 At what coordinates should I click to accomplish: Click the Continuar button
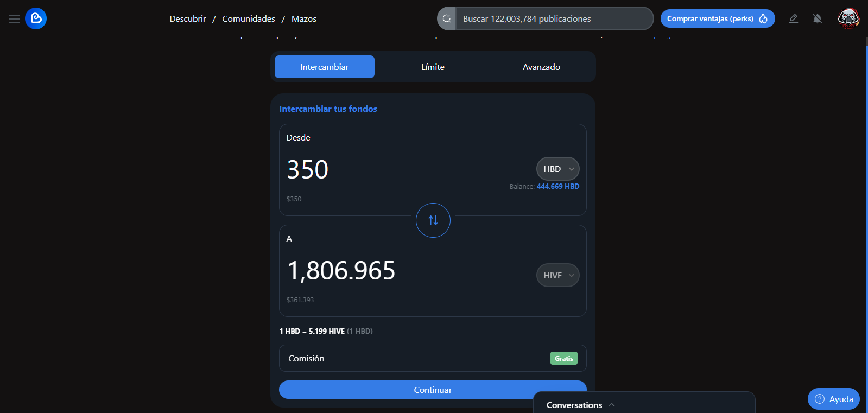pyautogui.click(x=433, y=390)
